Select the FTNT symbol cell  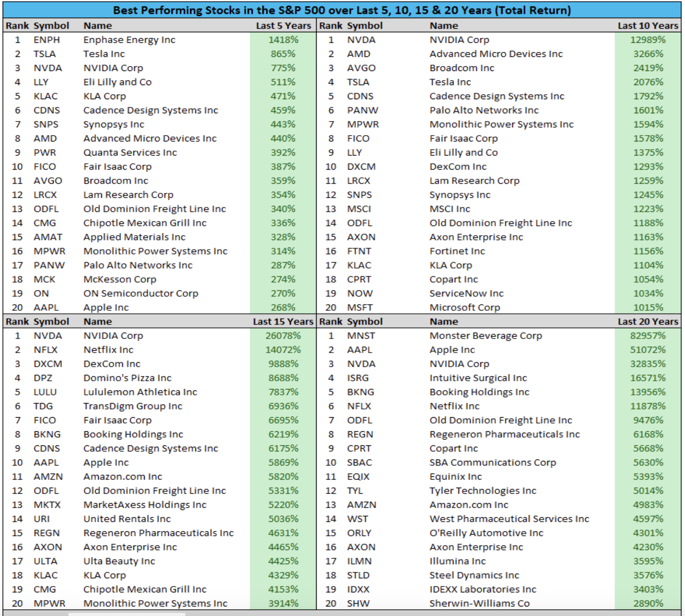359,251
